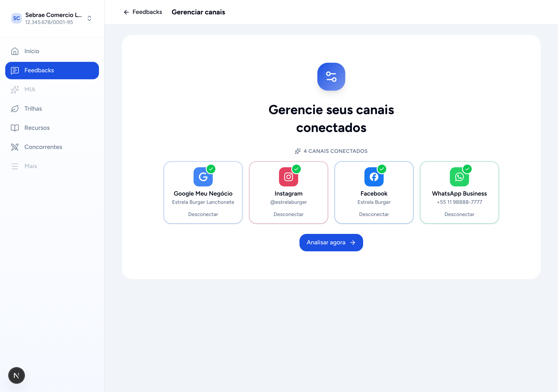This screenshot has width=558, height=392.
Task: Click the green check badge on Facebook card
Action: (382, 169)
